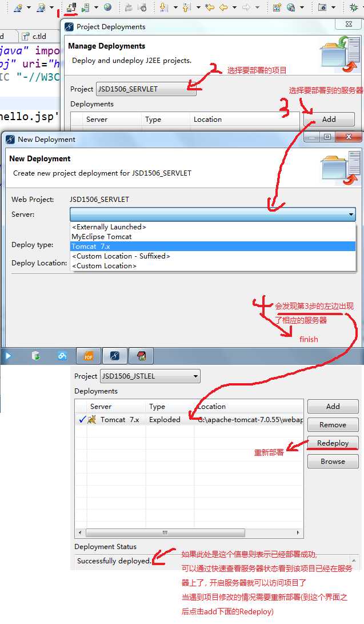Click the apache-tomcat-7.0.55 location cell

point(250,419)
